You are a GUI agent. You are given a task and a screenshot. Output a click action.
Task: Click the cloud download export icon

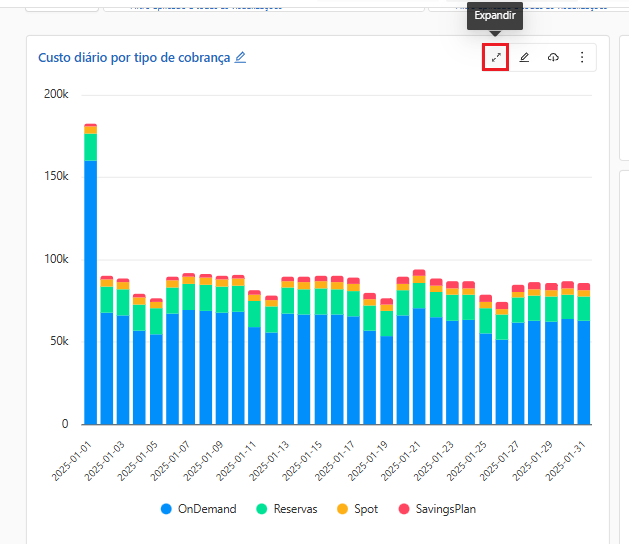553,58
